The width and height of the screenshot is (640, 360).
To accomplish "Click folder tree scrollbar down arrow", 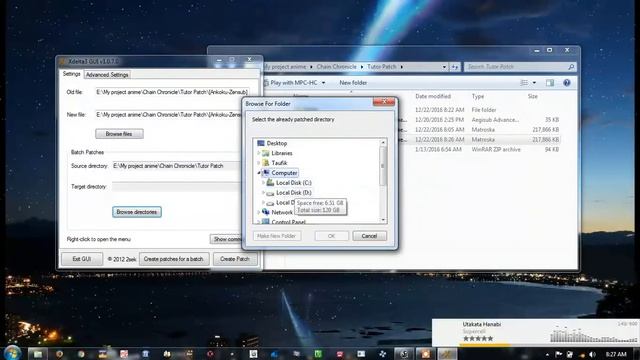I will coord(383,220).
